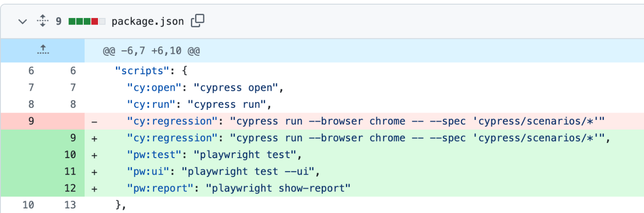Image resolution: width=644 pixels, height=213 pixels.
Task: Select hunk header @@ -6,7 +6,10 @@
Action: tap(151, 51)
